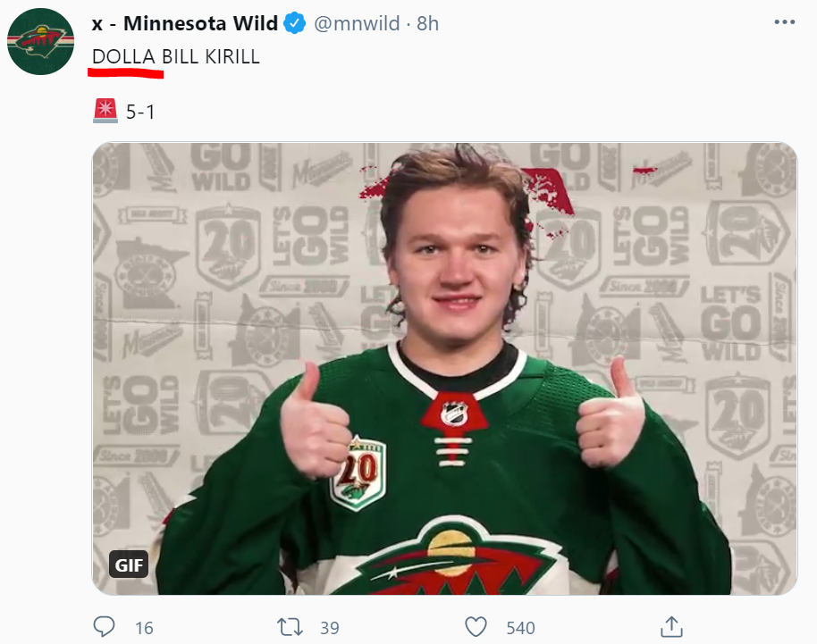Click the NHL shield on the jersey collar
Image resolution: width=817 pixels, height=644 pixels.
454,414
